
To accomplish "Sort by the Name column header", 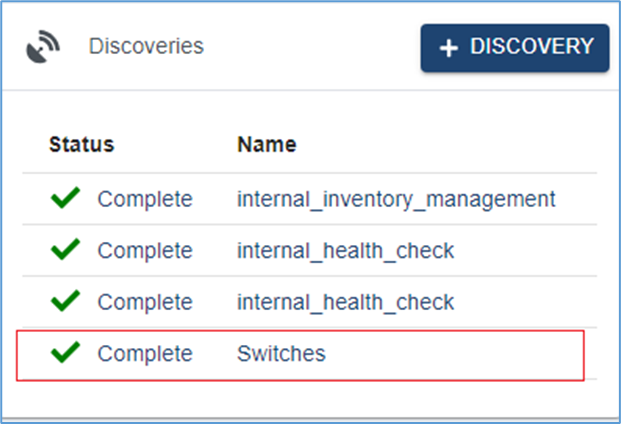I will click(x=266, y=144).
